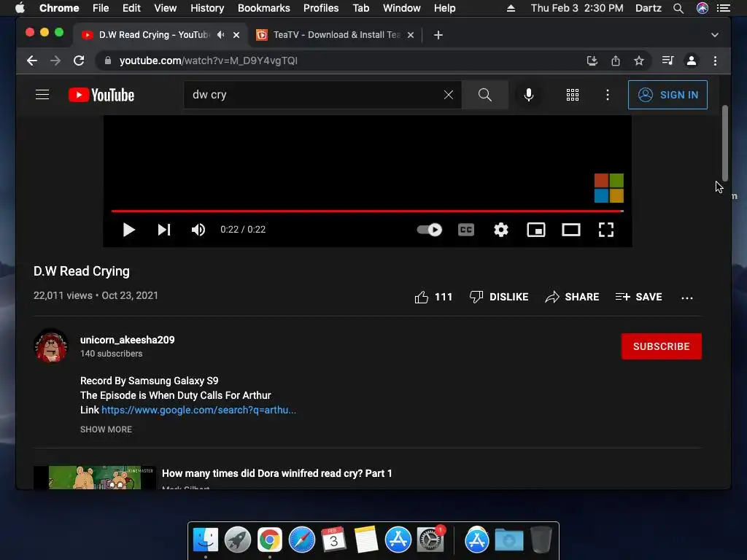Viewport: 747px width, 560px height.
Task: Click the Microsoft logo watermark in the video
Action: 609,188
